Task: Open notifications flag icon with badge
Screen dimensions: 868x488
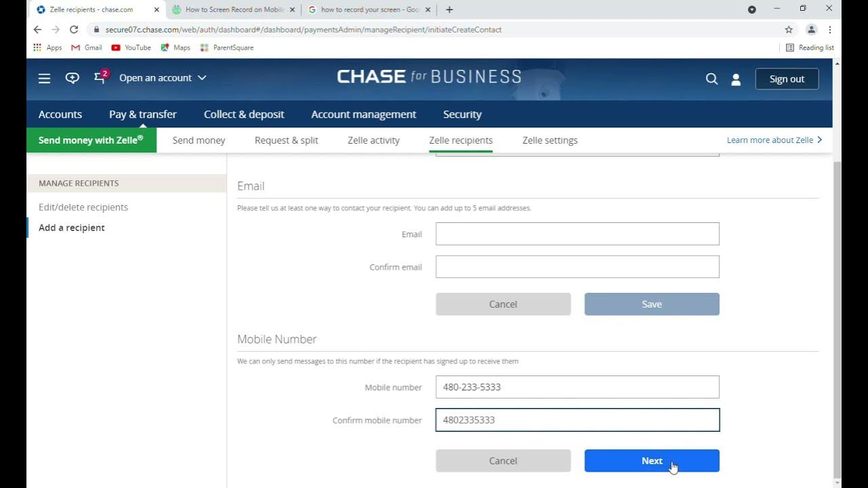Action: click(100, 77)
